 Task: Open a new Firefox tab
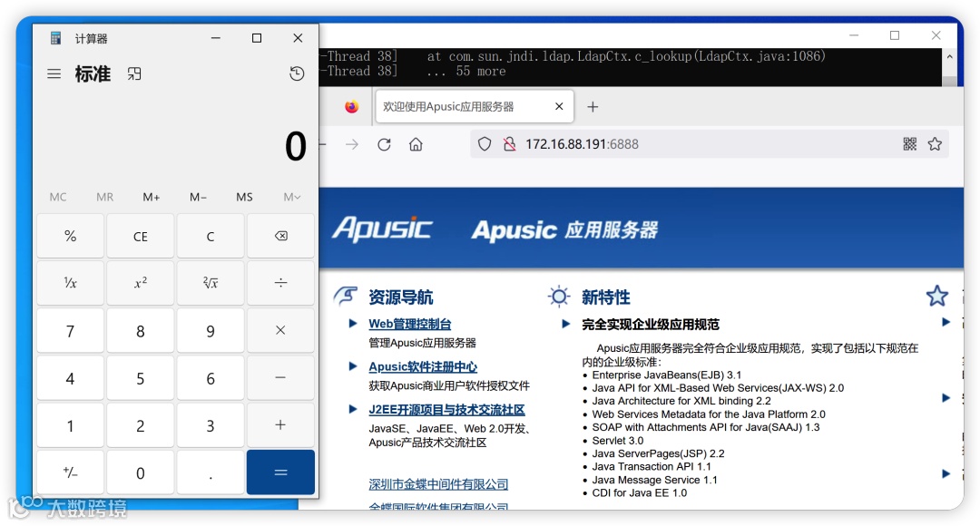click(x=593, y=107)
